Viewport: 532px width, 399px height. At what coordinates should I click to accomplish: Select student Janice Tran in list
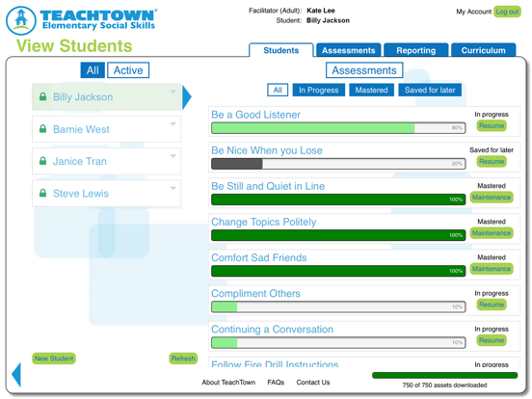[107, 161]
